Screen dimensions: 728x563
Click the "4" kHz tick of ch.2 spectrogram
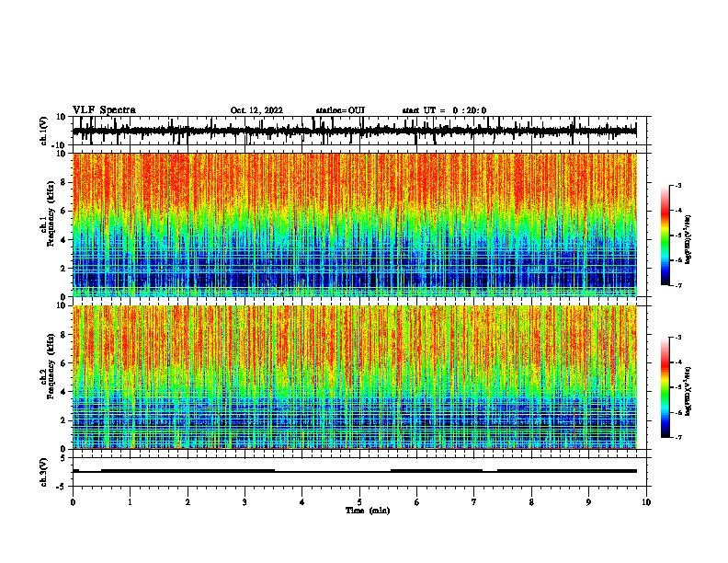64,392
